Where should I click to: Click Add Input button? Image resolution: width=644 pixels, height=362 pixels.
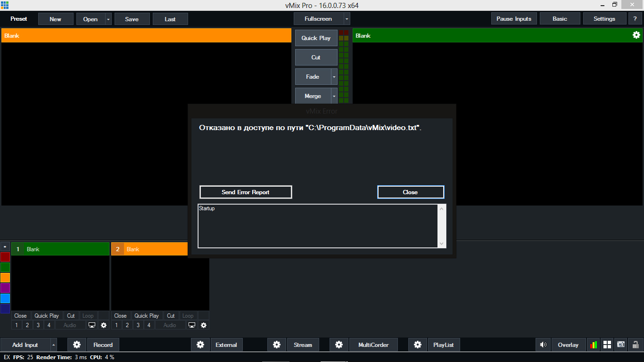click(x=25, y=345)
